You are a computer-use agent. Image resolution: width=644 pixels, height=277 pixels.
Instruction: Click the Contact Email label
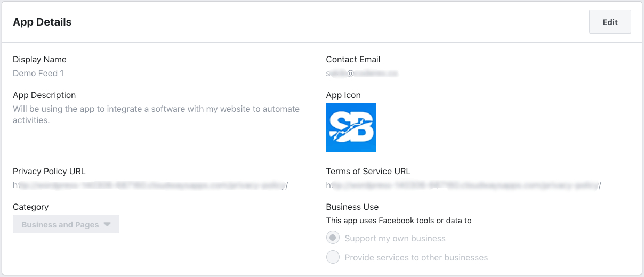[353, 59]
